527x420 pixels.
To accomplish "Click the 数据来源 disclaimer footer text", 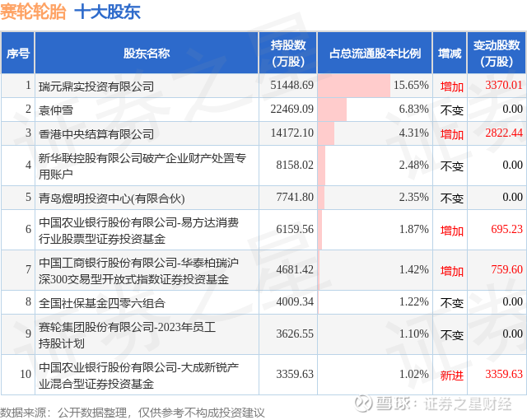I will coord(133,413).
